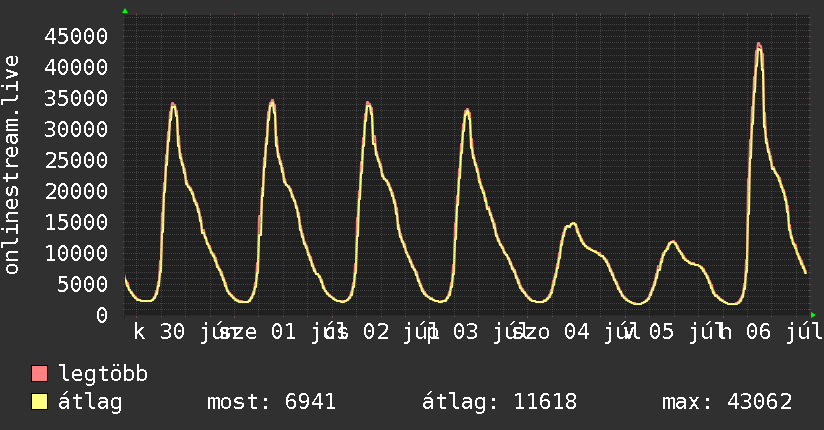Click the 06 júl date label
The width and height of the screenshot is (824, 430).
(784, 332)
